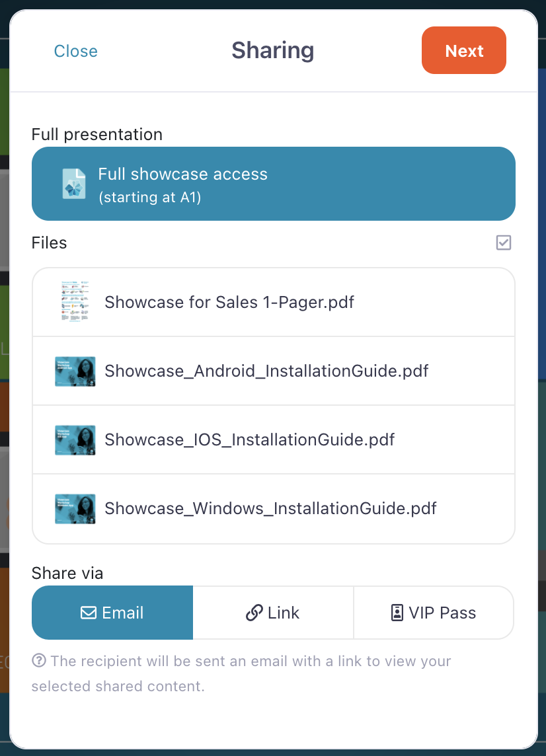Screen dimensions: 546x756
Task: Click the help question mark icon
Action: pos(39,661)
